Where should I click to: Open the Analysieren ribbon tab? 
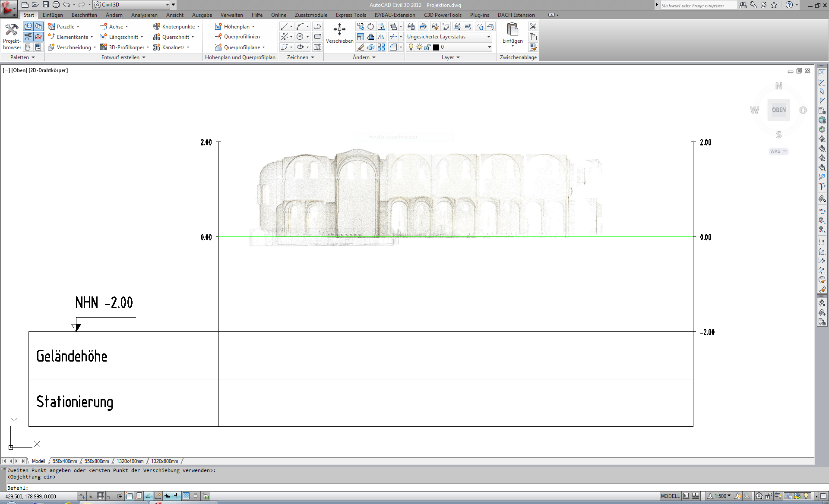144,15
